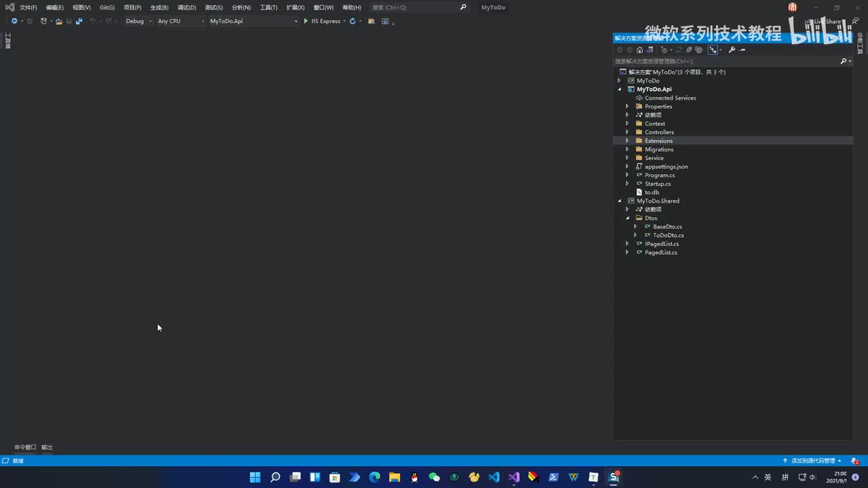868x488 pixels.
Task: Click the search magnifier in Solution Explorer
Action: [x=844, y=61]
